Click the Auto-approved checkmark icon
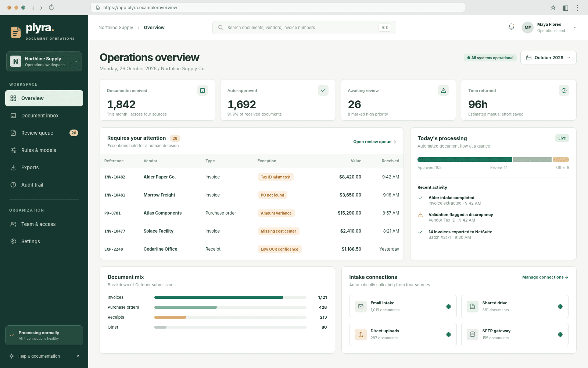The height and width of the screenshot is (368, 588). (323, 91)
